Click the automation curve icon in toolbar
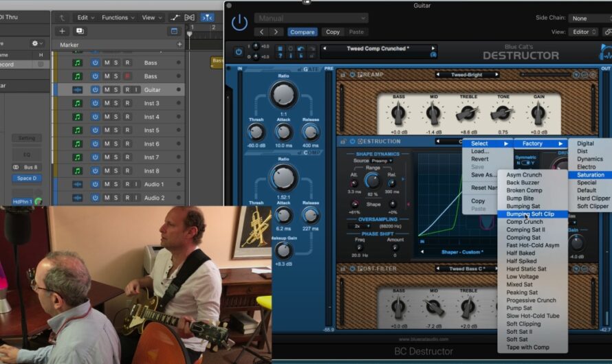 pos(175,18)
